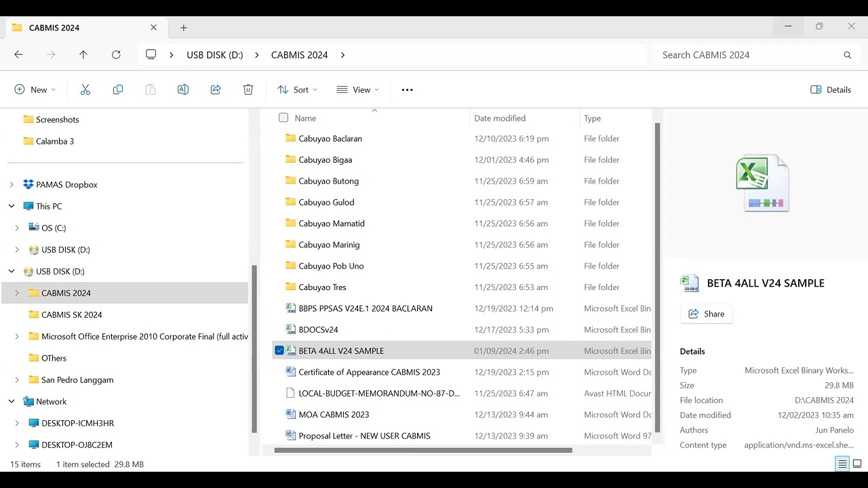Click the Share button in details pane
This screenshot has height=488, width=868.
tap(706, 314)
